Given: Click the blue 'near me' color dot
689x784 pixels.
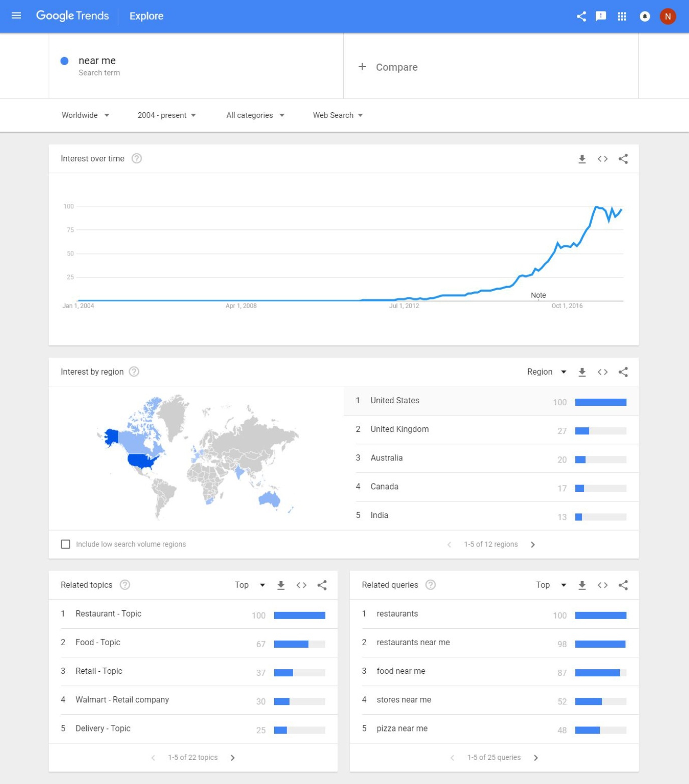Looking at the screenshot, I should pyautogui.click(x=64, y=61).
